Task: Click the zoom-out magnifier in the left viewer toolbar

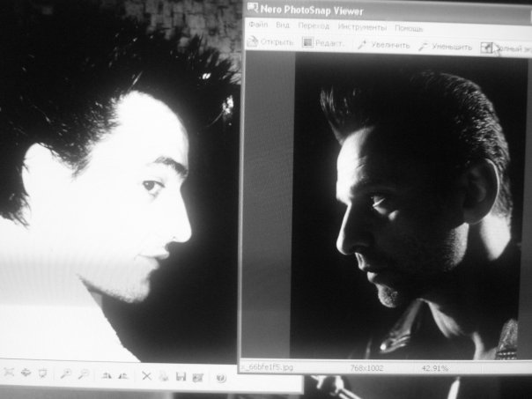Action: (x=83, y=374)
